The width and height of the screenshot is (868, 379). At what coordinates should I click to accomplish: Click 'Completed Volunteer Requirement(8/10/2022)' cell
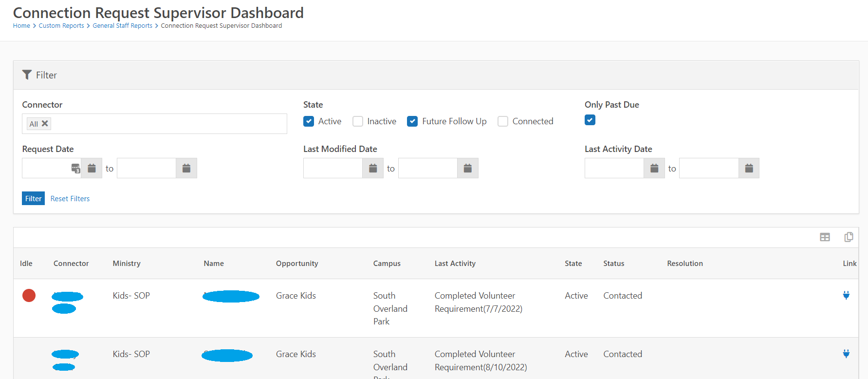[481, 360]
